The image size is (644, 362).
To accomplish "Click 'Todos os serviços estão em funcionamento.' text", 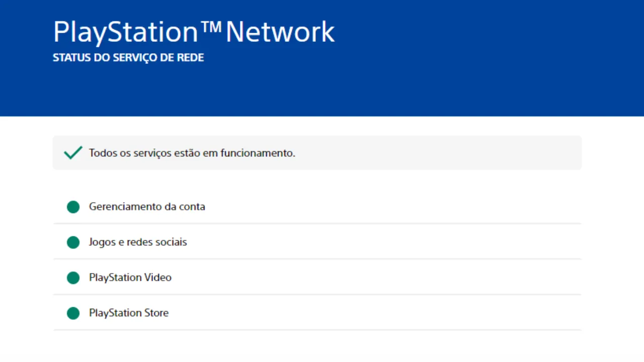I will tap(192, 153).
